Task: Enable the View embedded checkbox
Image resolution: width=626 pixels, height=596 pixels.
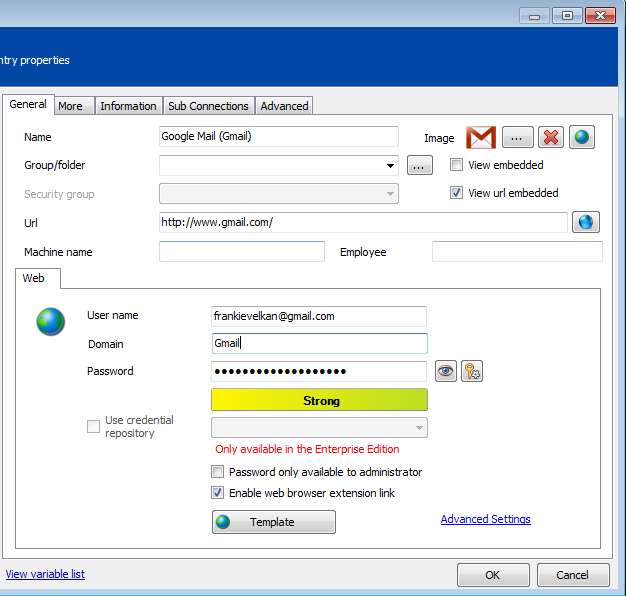Action: click(x=456, y=164)
